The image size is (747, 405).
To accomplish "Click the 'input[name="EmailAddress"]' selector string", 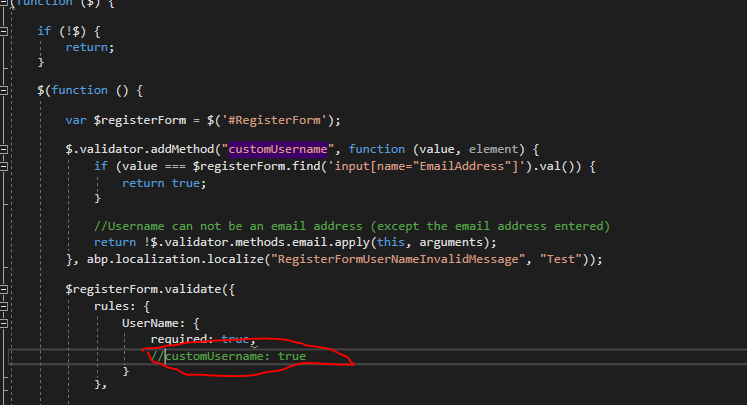I will [x=426, y=166].
